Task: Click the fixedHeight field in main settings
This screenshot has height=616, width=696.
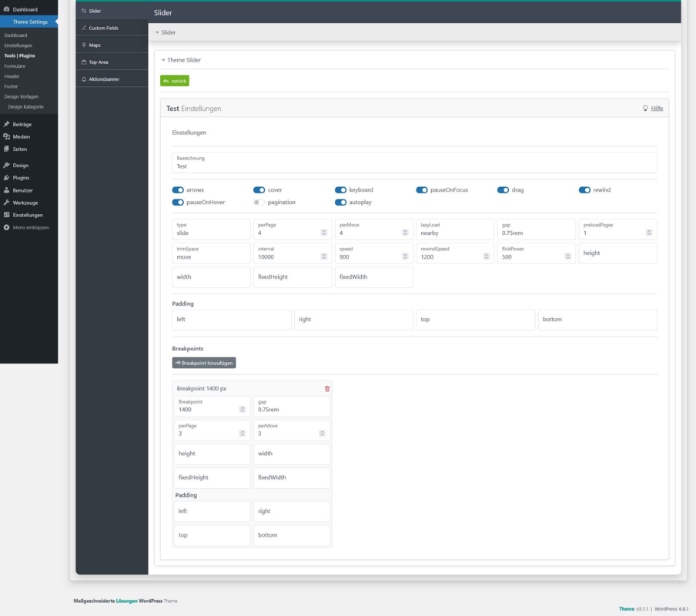Action: (x=293, y=277)
